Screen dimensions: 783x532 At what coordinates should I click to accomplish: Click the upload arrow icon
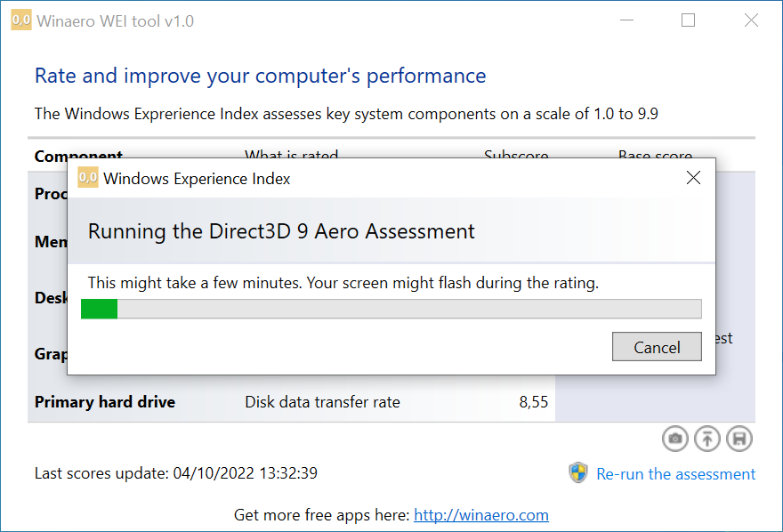coord(707,439)
